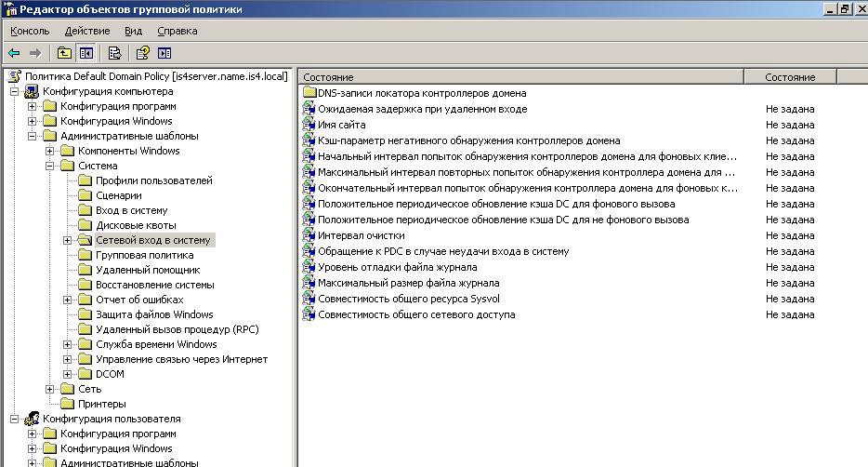Image resolution: width=868 pixels, height=467 pixels.
Task: Click folder icon next to Сценарии
Action: [x=85, y=195]
